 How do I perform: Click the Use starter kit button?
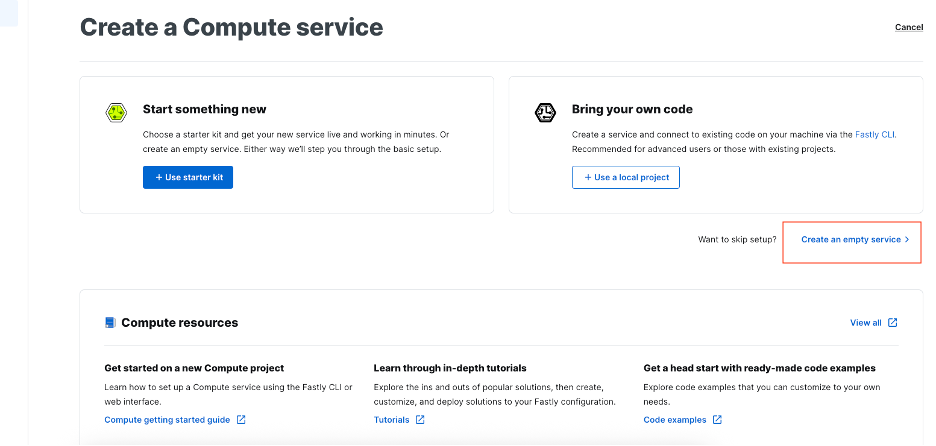coord(188,177)
